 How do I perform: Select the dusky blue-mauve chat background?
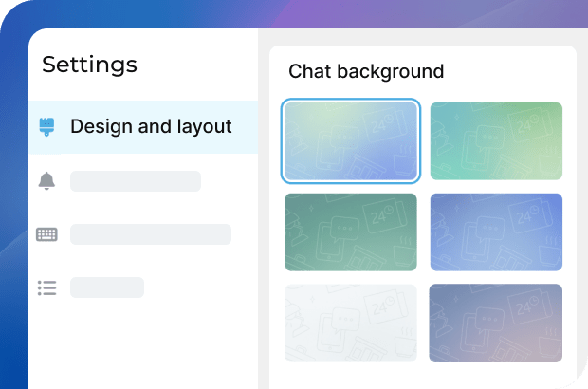(496, 323)
